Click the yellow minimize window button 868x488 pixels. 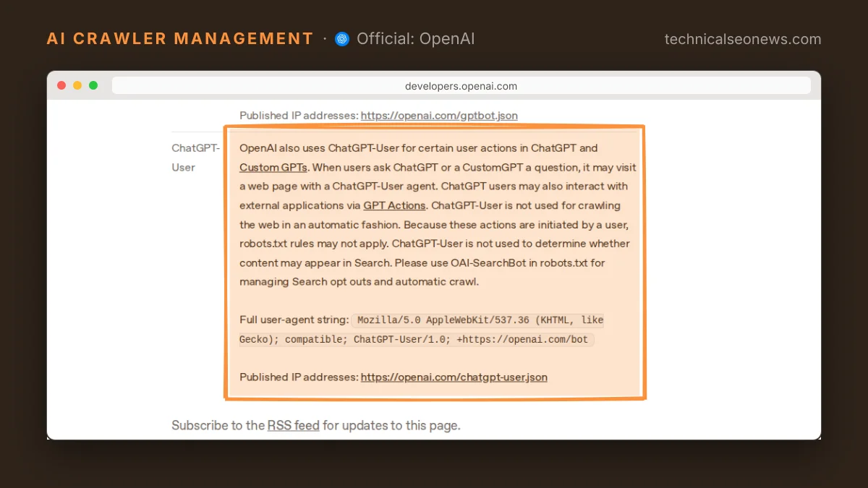[77, 85]
